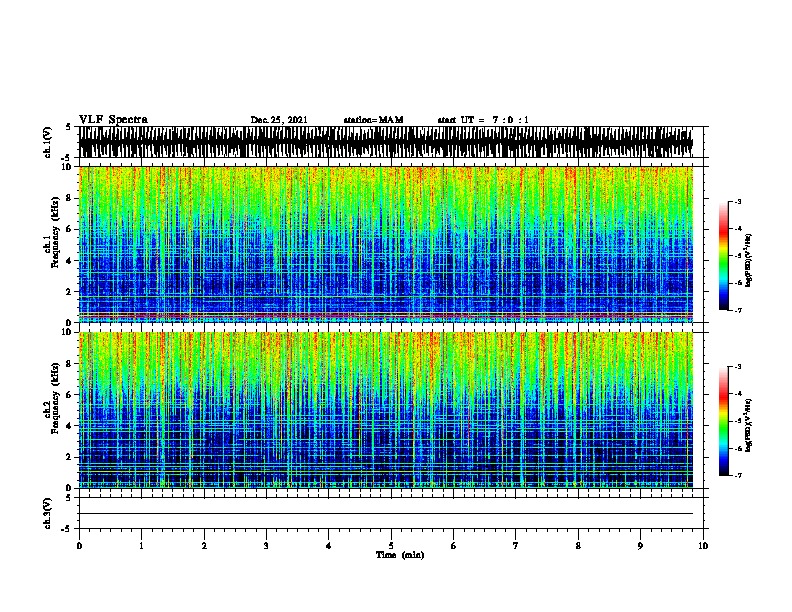This screenshot has height=612, width=792.
Task: Click the "VLF Spectra" title text
Action: (x=113, y=120)
